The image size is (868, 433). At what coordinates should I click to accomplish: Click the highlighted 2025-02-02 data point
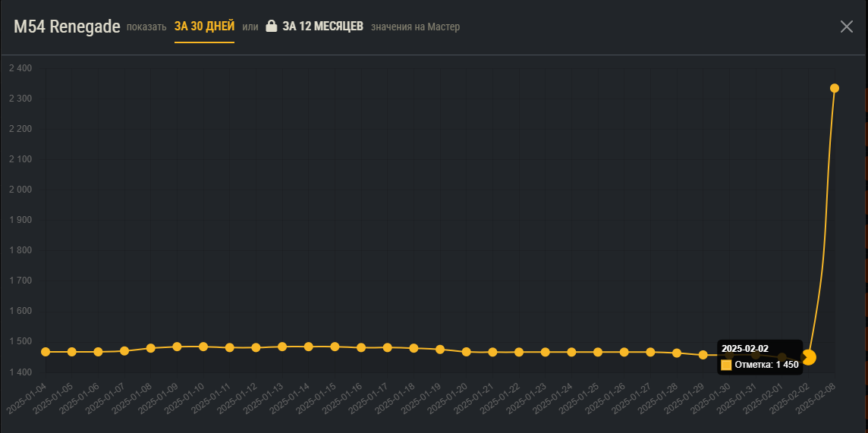click(x=809, y=357)
